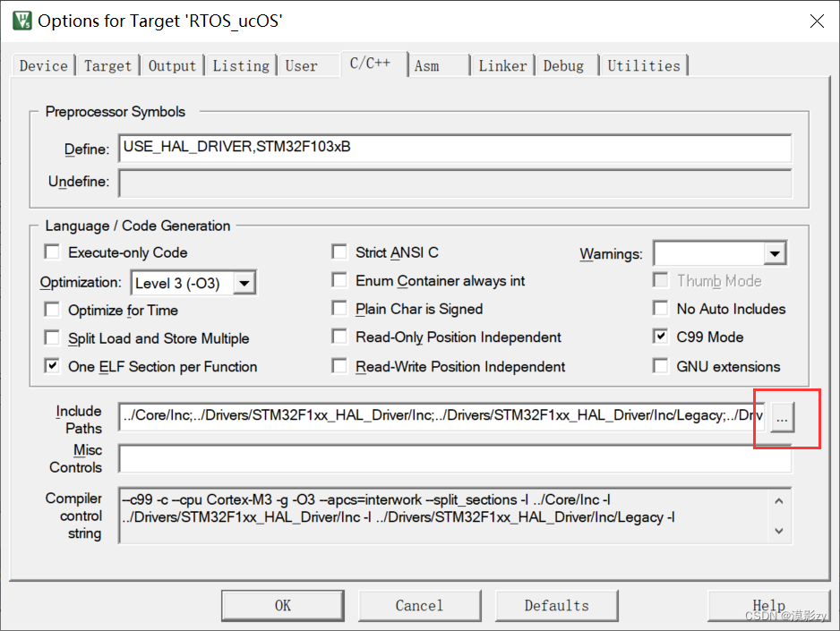Open the Warnings dropdown
This screenshot has width=840, height=631.
tap(775, 253)
